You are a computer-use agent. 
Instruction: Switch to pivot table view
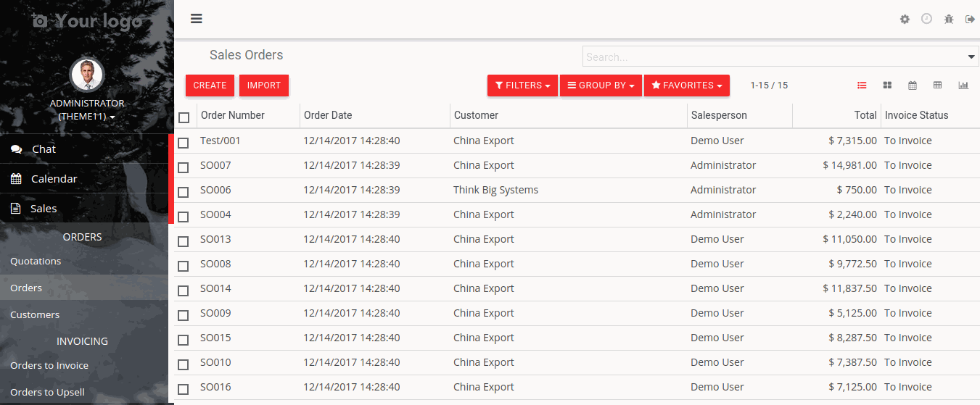coord(937,85)
